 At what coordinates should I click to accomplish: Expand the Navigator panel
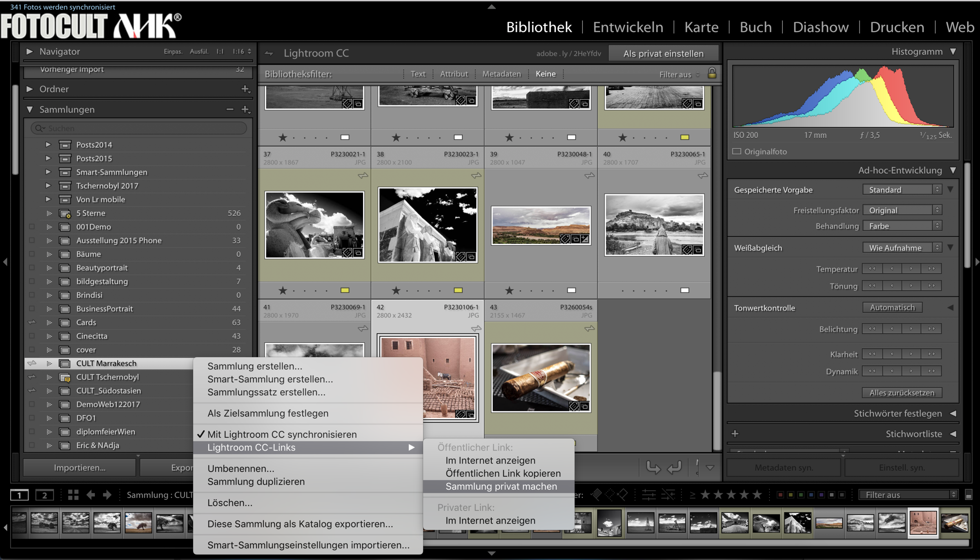tap(29, 51)
